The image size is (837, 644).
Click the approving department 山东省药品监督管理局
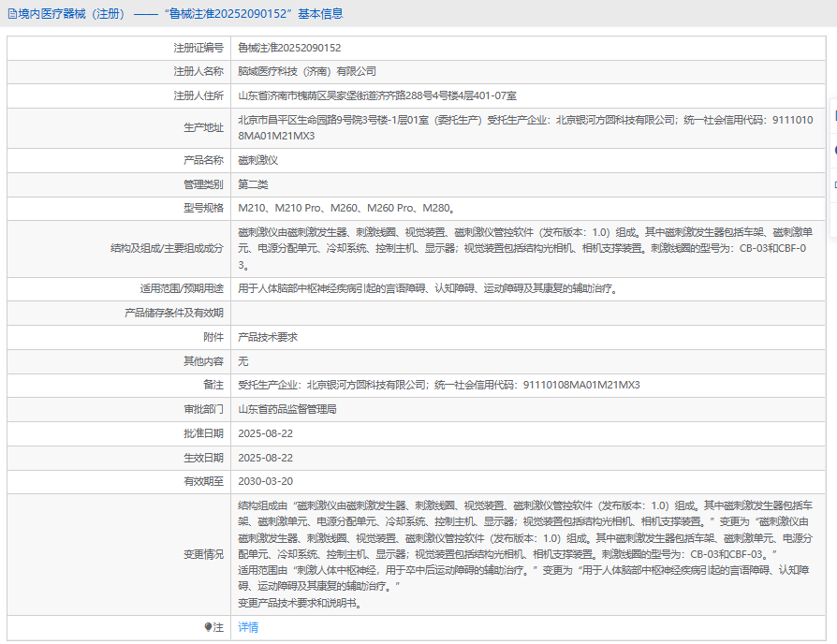(x=286, y=409)
